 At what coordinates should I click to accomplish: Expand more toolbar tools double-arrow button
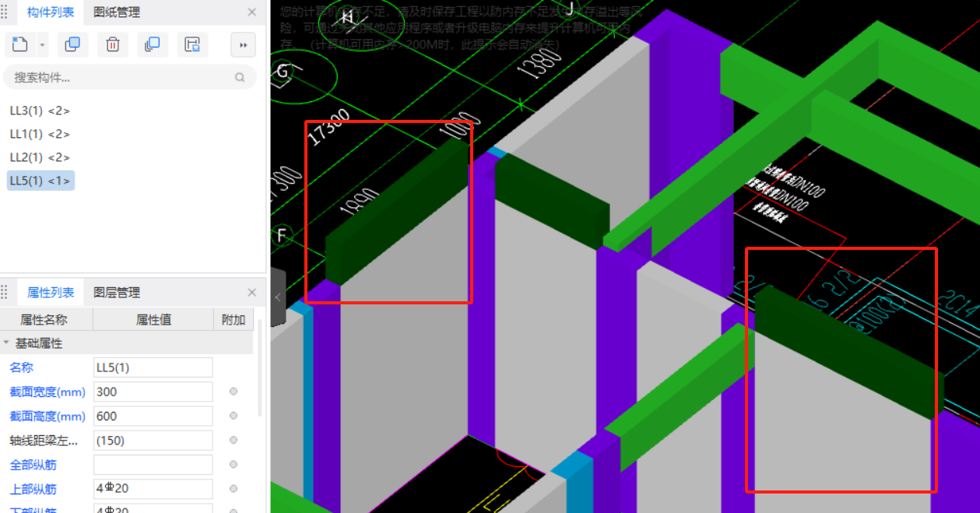[243, 45]
